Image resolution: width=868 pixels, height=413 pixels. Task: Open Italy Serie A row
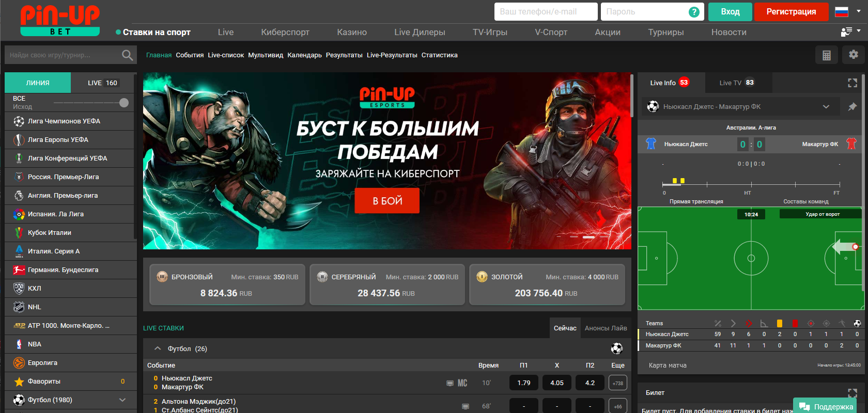click(x=71, y=251)
